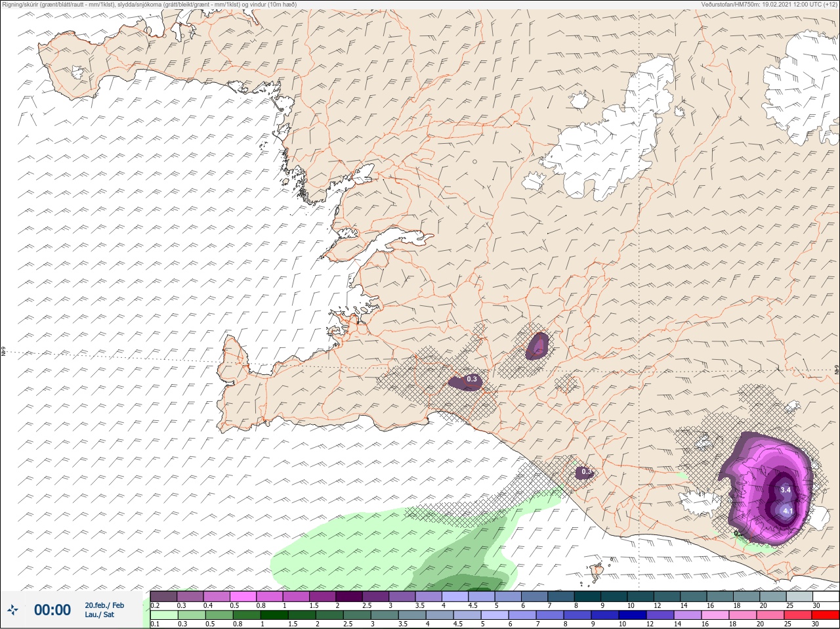The height and width of the screenshot is (629, 840).
Task: Pick the darkest green 1 rain scale swatch
Action: pyautogui.click(x=274, y=615)
